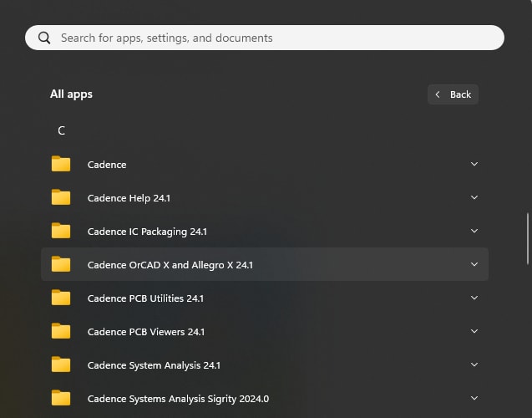532x418 pixels.
Task: Go back using the Back button
Action: point(453,94)
